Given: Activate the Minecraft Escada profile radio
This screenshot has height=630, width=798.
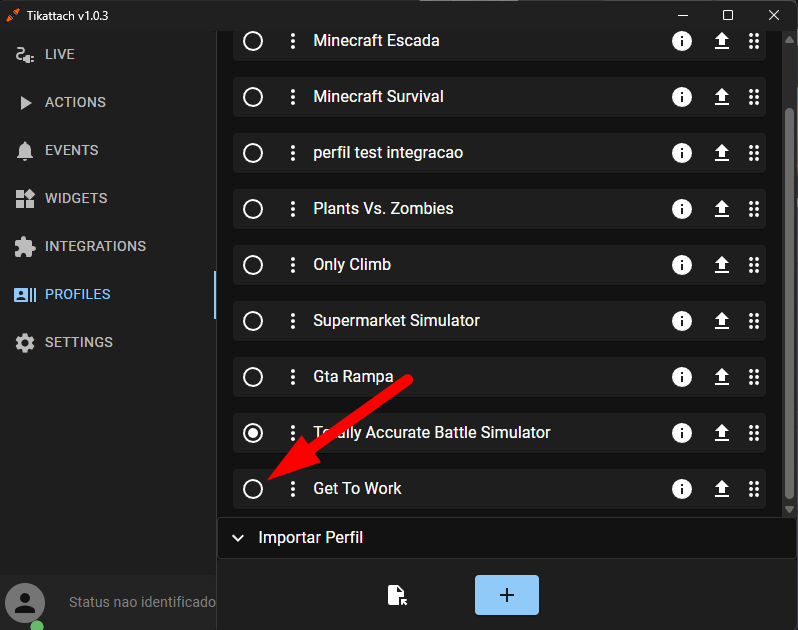Looking at the screenshot, I should pos(252,41).
